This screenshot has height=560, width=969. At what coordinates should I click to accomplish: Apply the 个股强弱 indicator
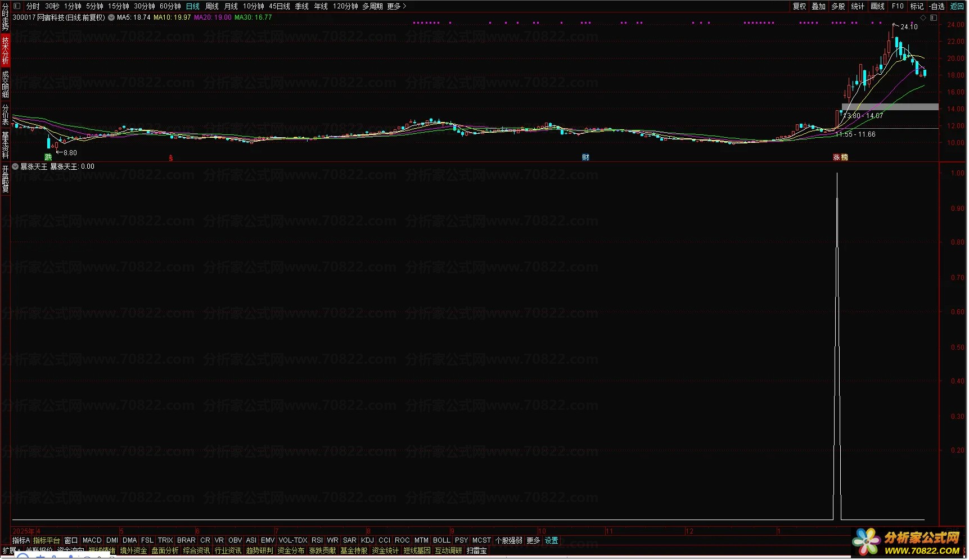(508, 540)
